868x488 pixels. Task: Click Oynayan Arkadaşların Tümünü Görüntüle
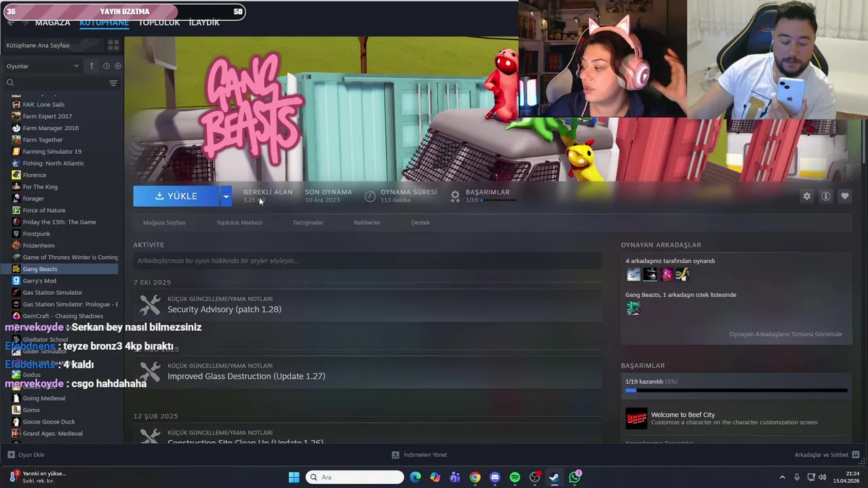(x=785, y=334)
